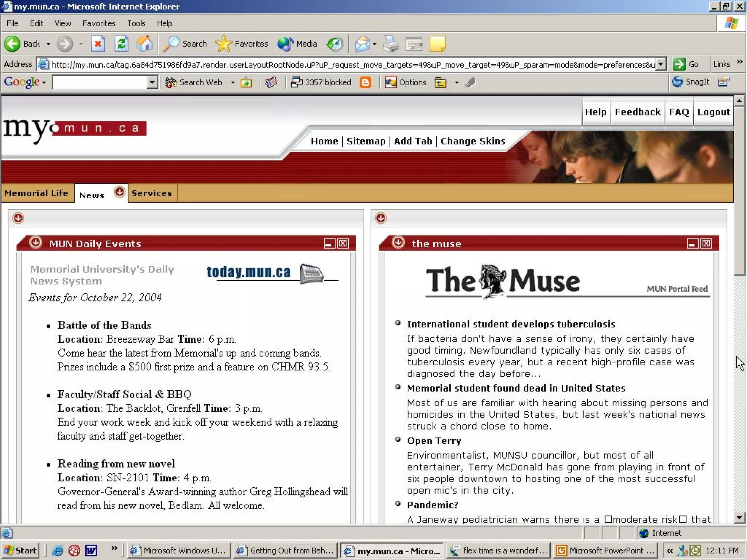Image resolution: width=747 pixels, height=560 pixels.
Task: Go to the browser Home page icon
Action: [145, 44]
